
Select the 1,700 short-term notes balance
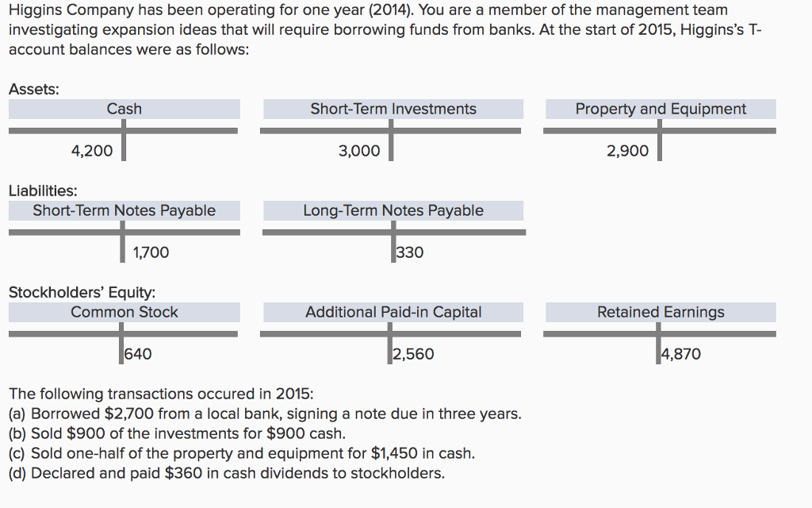(x=151, y=252)
